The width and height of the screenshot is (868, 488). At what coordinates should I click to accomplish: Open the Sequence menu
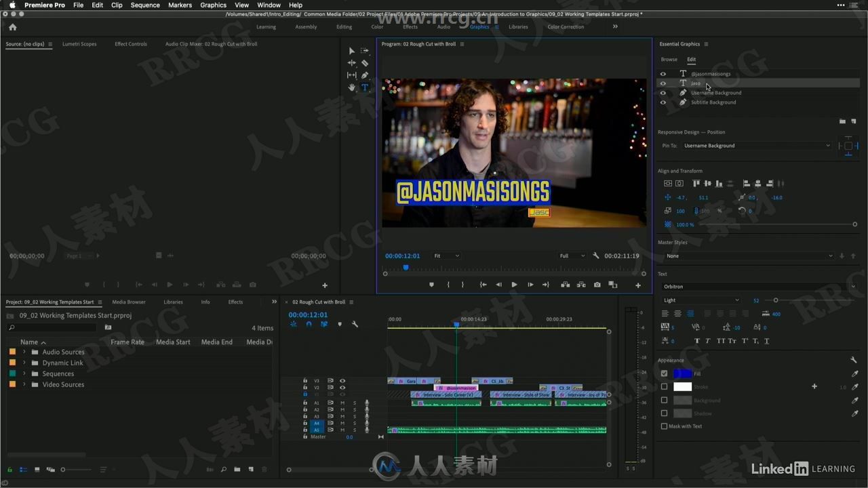145,5
